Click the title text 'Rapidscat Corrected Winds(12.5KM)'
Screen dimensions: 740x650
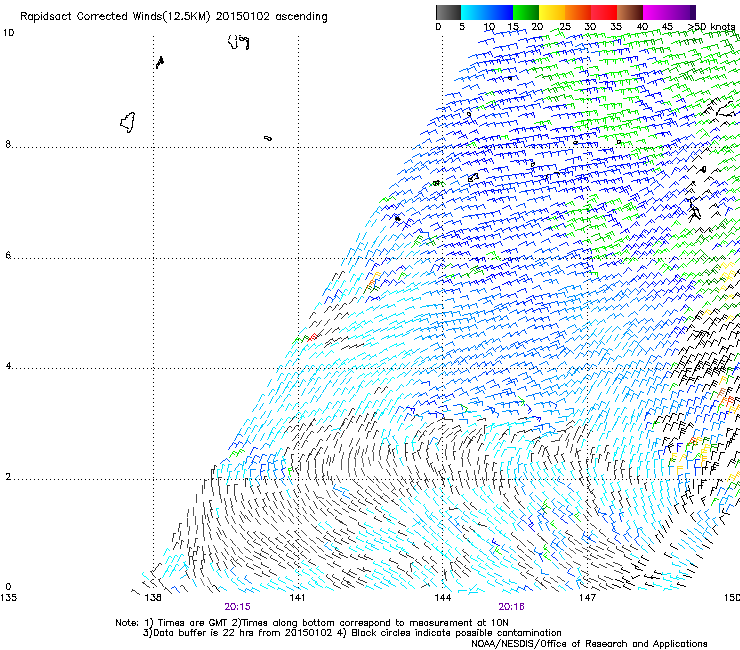[x=115, y=17]
